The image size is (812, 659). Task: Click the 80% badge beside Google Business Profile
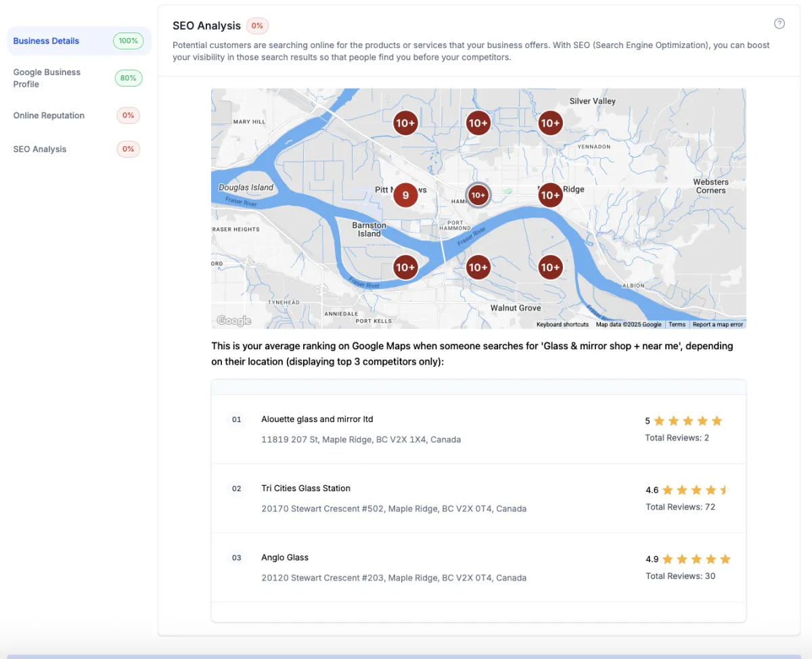(129, 78)
